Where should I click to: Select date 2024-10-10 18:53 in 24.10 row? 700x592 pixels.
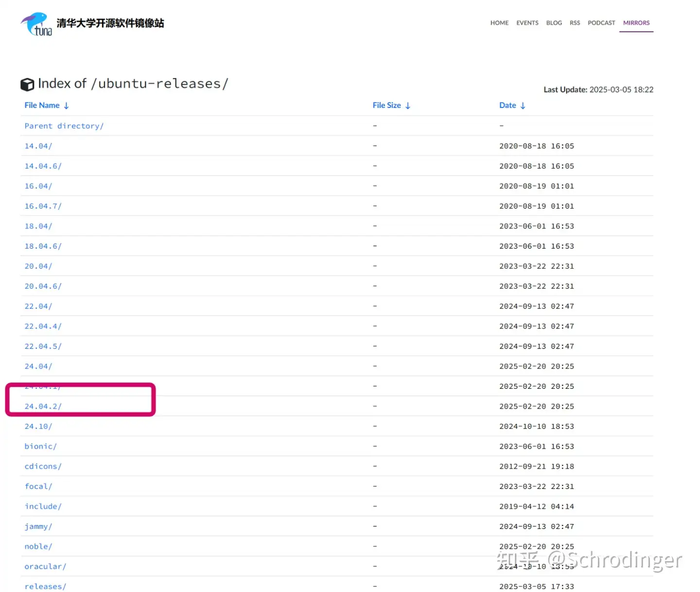[537, 426]
